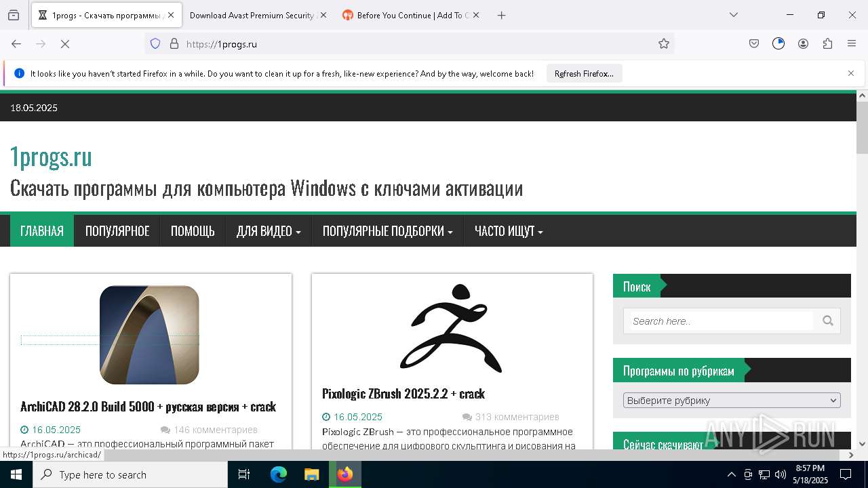Expand the ДЛЯ ВИДЕО dropdown menu

(269, 231)
